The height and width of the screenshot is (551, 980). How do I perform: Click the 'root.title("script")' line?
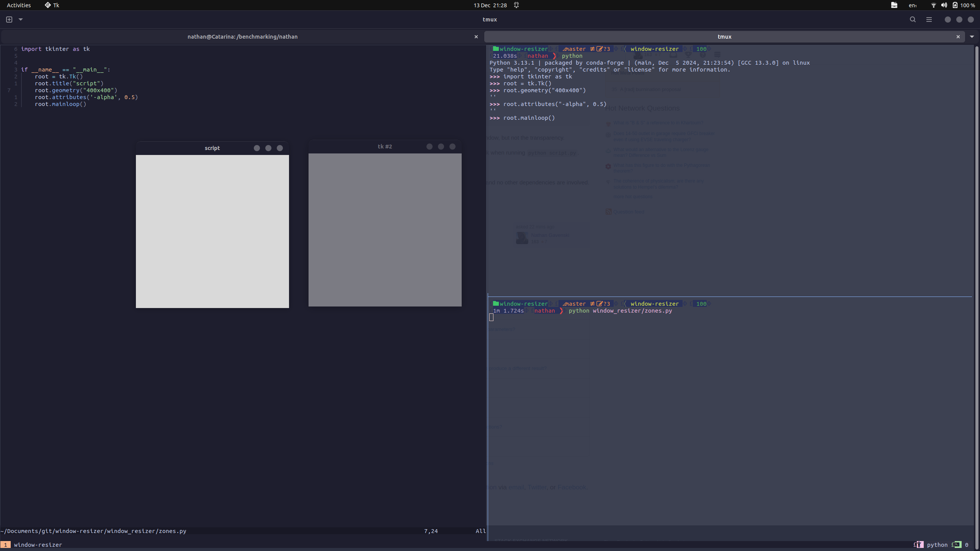[x=69, y=83]
